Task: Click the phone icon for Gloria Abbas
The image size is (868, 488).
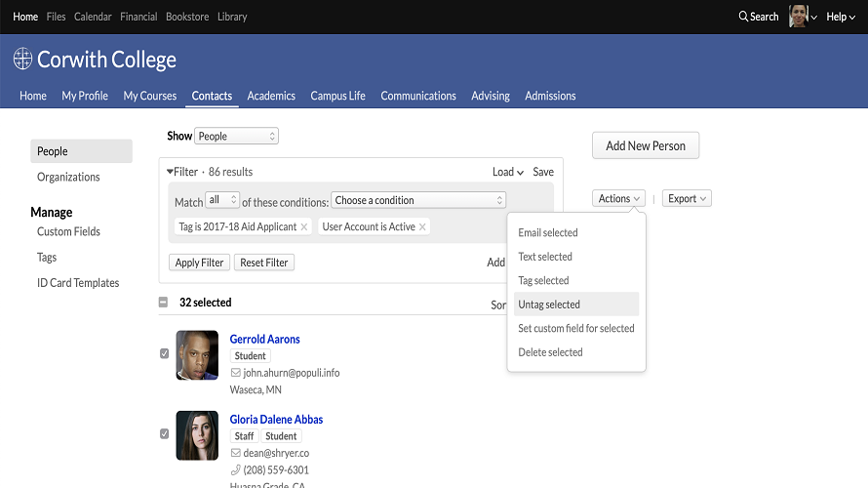Action: (x=235, y=469)
